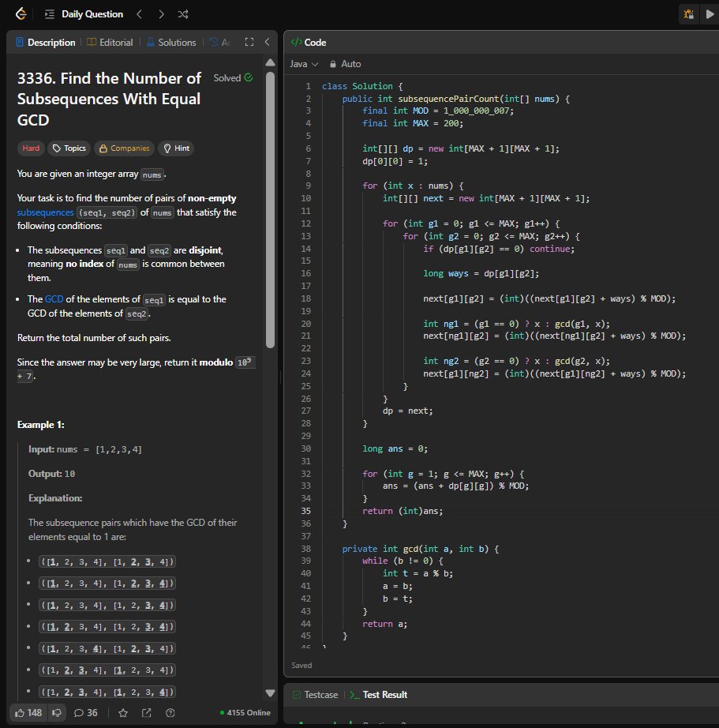This screenshot has height=728, width=719.
Task: Open the help question mark icon
Action: [x=170, y=713]
